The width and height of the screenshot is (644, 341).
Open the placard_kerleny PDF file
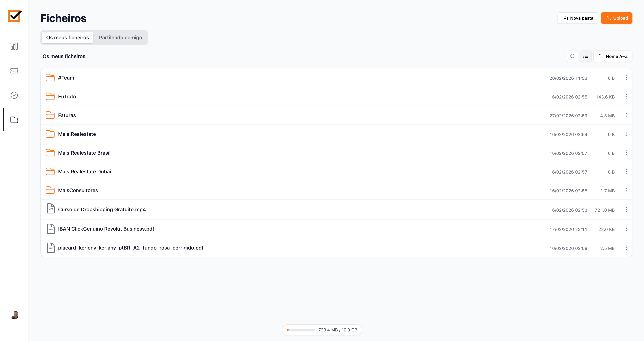click(x=130, y=248)
